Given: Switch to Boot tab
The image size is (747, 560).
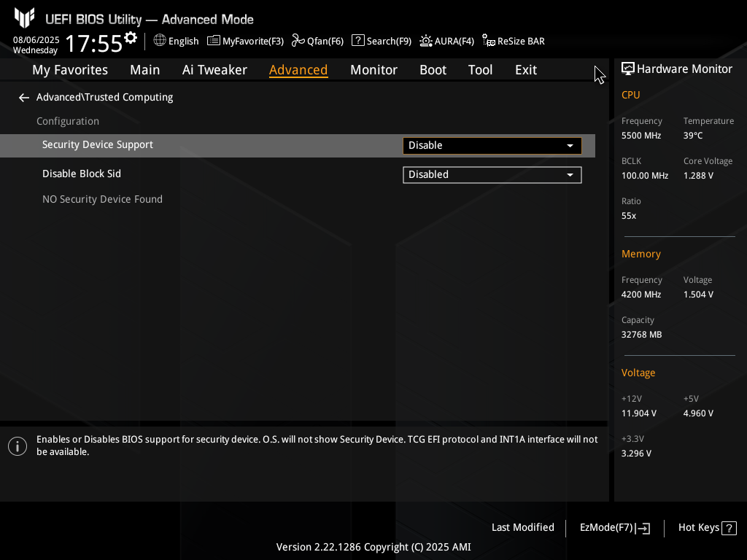Looking at the screenshot, I should (433, 70).
